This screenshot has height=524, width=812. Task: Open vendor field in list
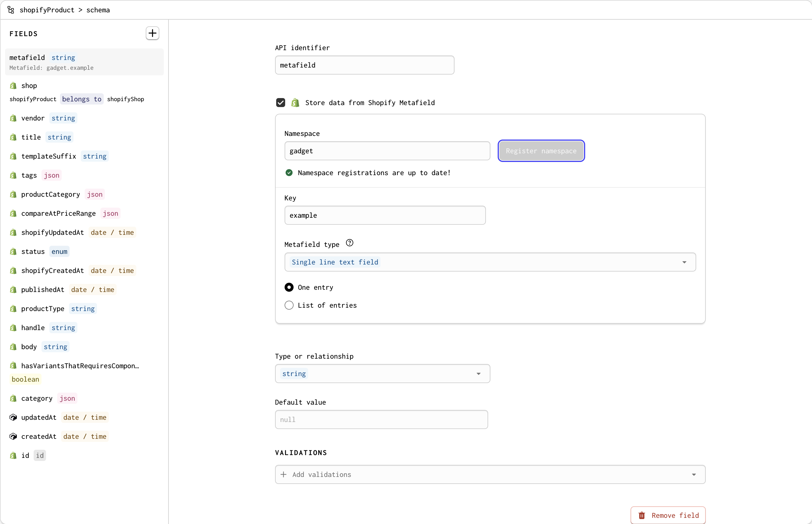coord(84,118)
